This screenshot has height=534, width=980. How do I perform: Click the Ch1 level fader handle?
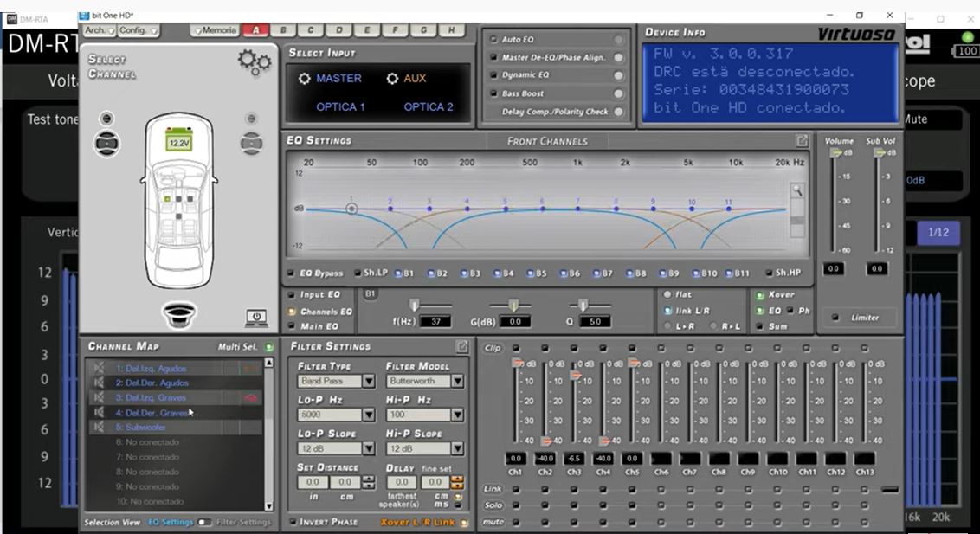(518, 363)
